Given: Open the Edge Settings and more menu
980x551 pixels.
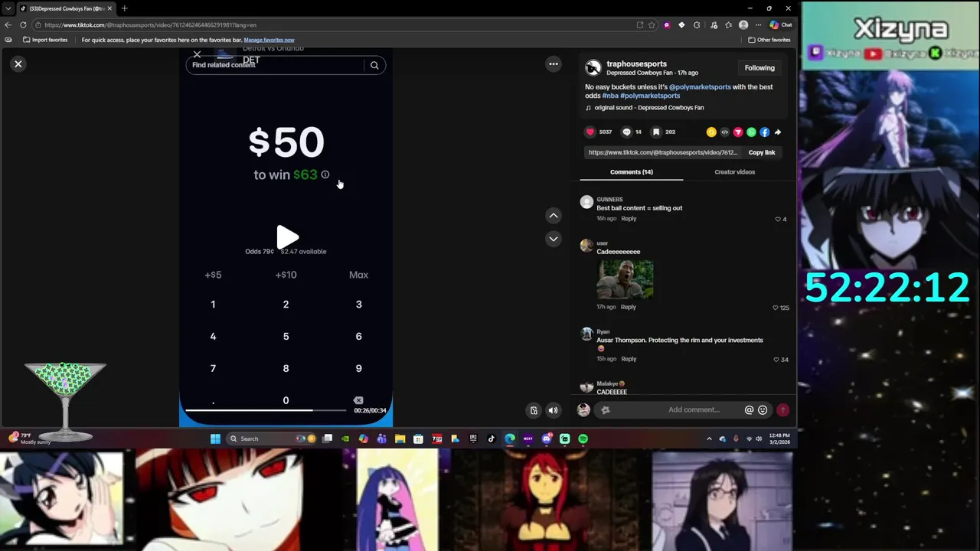Looking at the screenshot, I should (x=759, y=24).
